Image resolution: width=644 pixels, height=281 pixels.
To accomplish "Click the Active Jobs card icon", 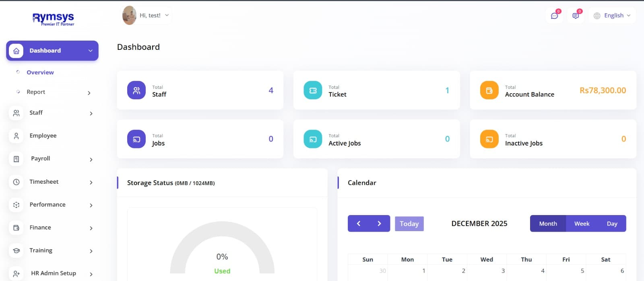I will 313,139.
